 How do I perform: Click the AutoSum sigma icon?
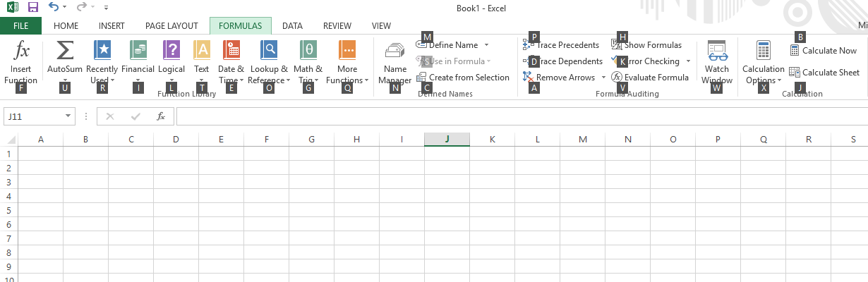tap(64, 50)
